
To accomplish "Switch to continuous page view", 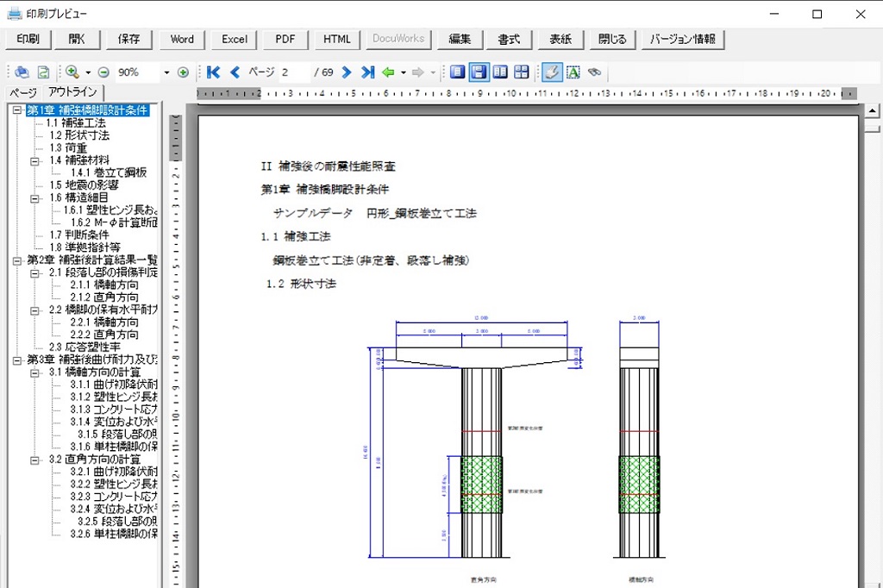I will click(x=479, y=72).
